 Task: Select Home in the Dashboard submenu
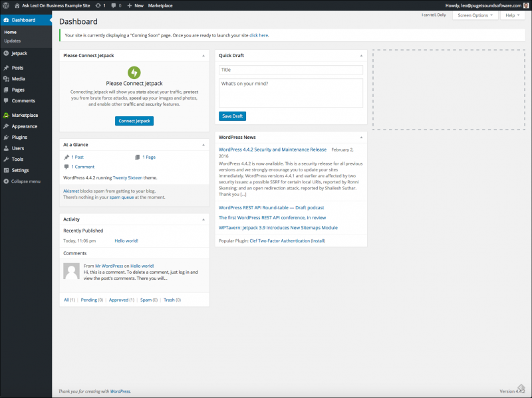click(10, 32)
